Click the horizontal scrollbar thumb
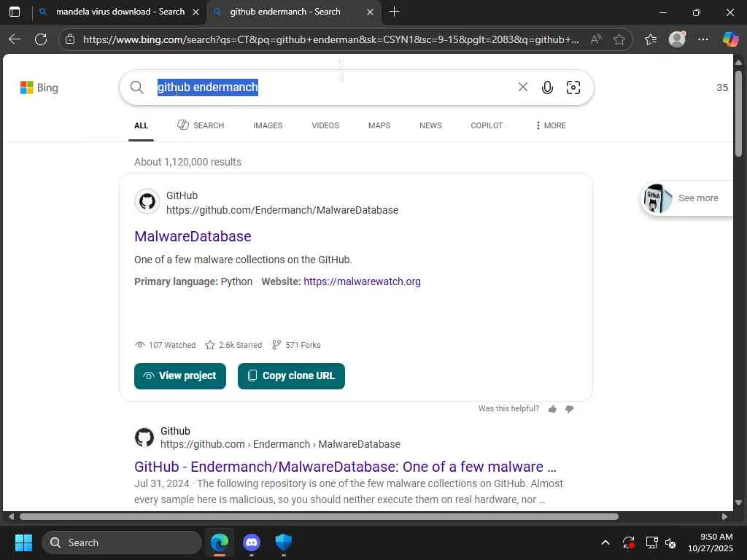747x560 pixels. [x=320, y=517]
